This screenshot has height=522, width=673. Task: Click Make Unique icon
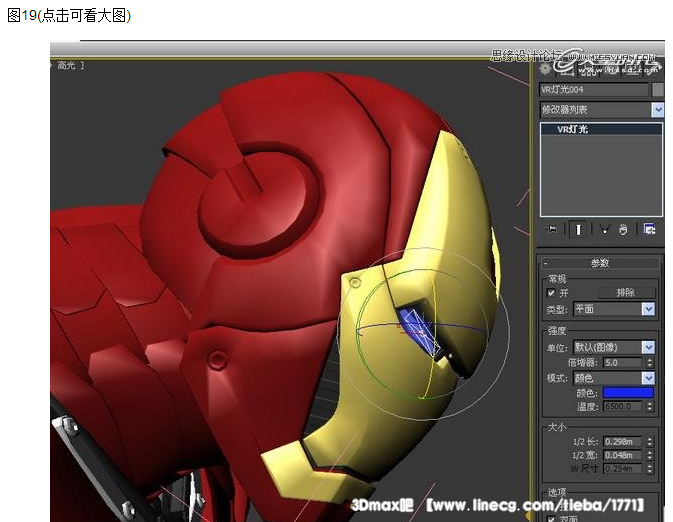tap(605, 230)
